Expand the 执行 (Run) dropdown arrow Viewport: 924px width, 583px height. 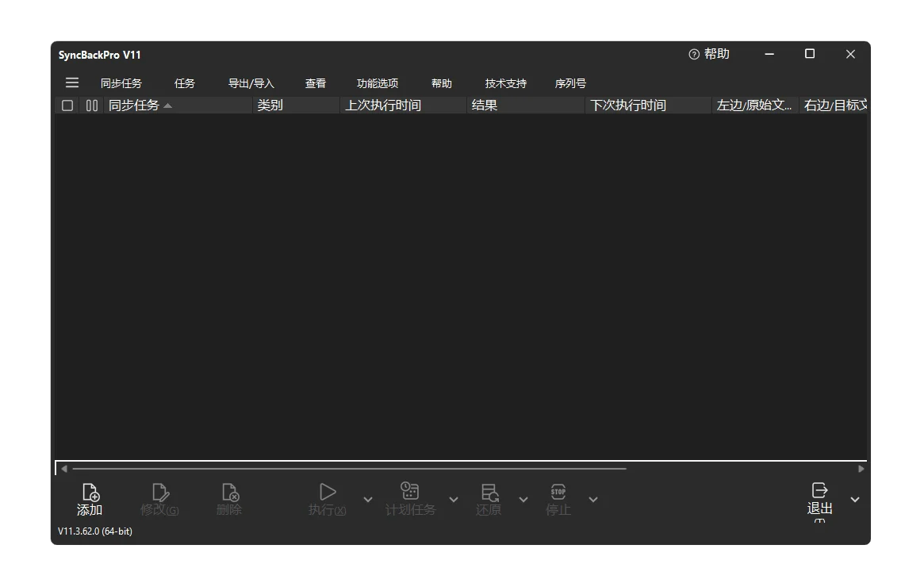coord(368,500)
